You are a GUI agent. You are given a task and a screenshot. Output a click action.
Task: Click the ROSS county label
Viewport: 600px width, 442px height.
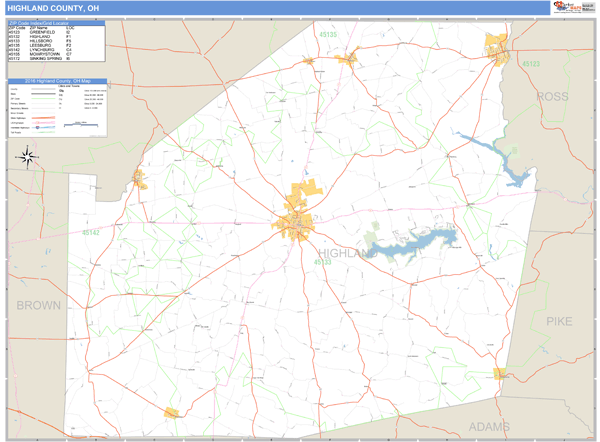(x=552, y=96)
